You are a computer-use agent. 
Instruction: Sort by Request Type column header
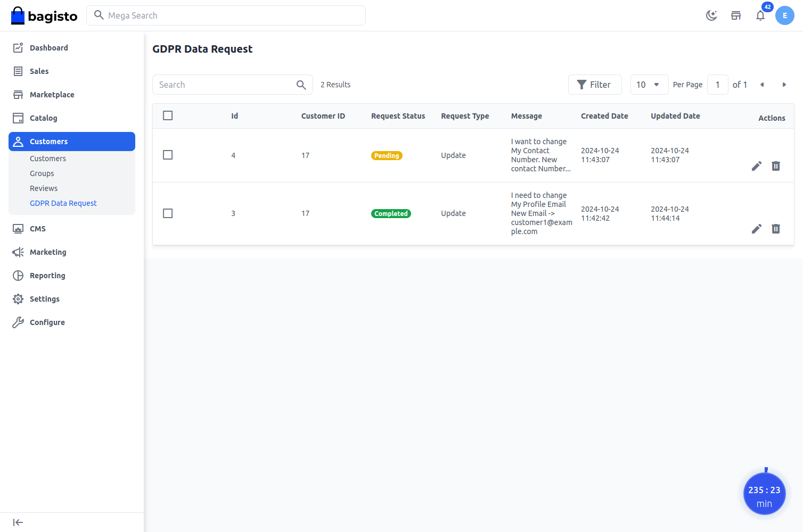[465, 116]
